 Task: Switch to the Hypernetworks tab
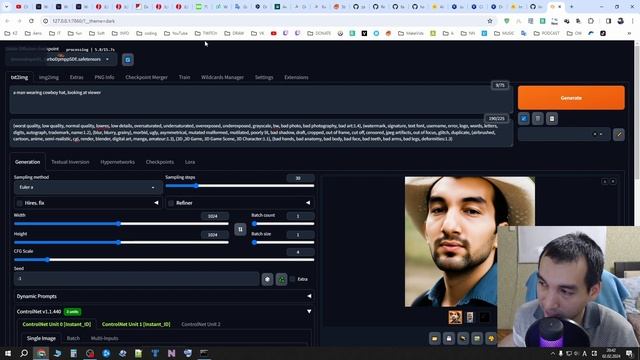[118, 162]
